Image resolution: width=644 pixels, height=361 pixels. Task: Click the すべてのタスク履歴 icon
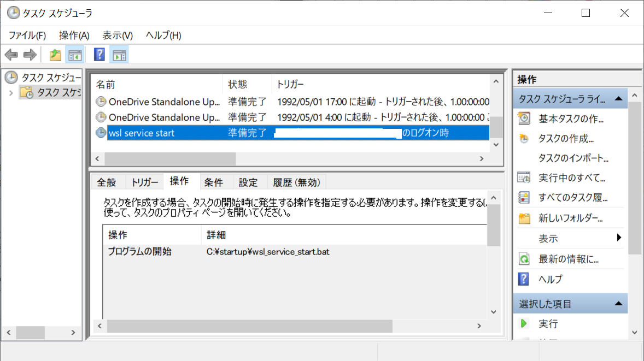pyautogui.click(x=524, y=197)
